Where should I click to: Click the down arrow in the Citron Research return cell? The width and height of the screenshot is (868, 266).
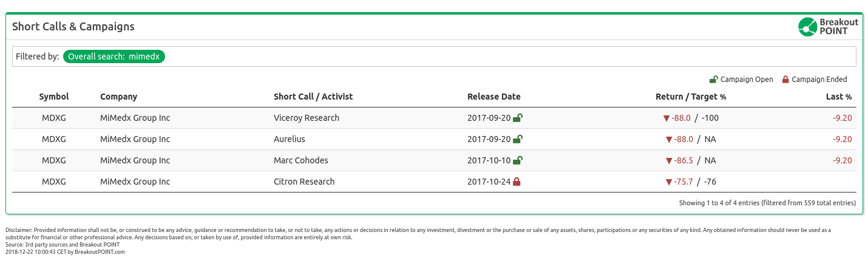point(669,182)
